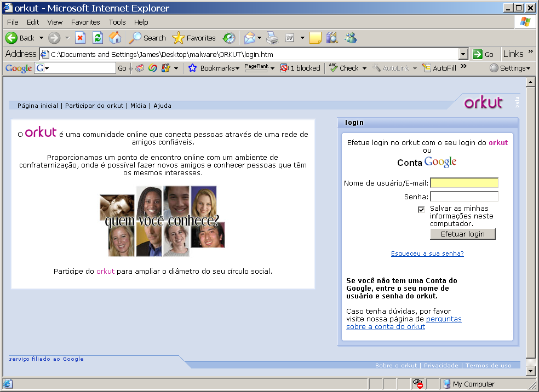
Task: Click the Mail envelope icon
Action: point(250,38)
